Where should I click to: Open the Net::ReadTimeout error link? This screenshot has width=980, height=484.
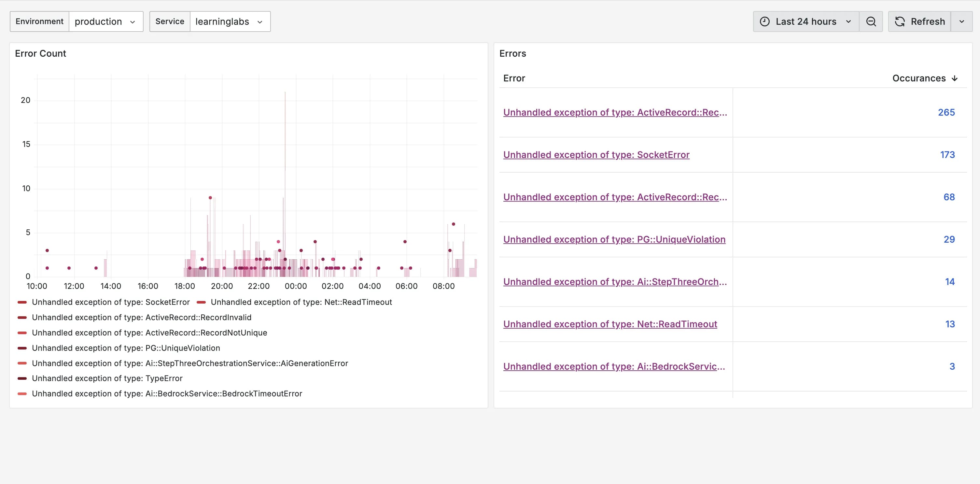610,324
